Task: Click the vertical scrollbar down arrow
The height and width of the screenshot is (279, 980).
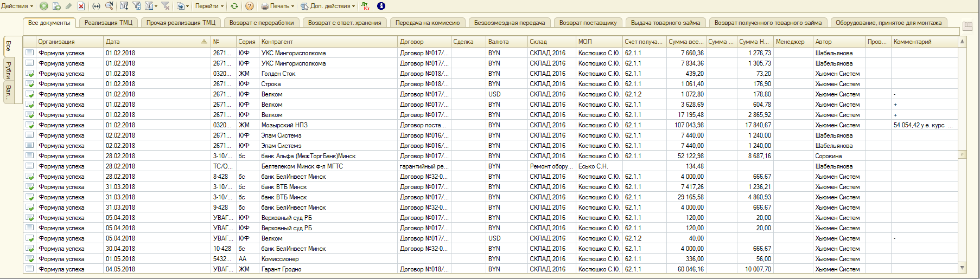Action: click(963, 268)
